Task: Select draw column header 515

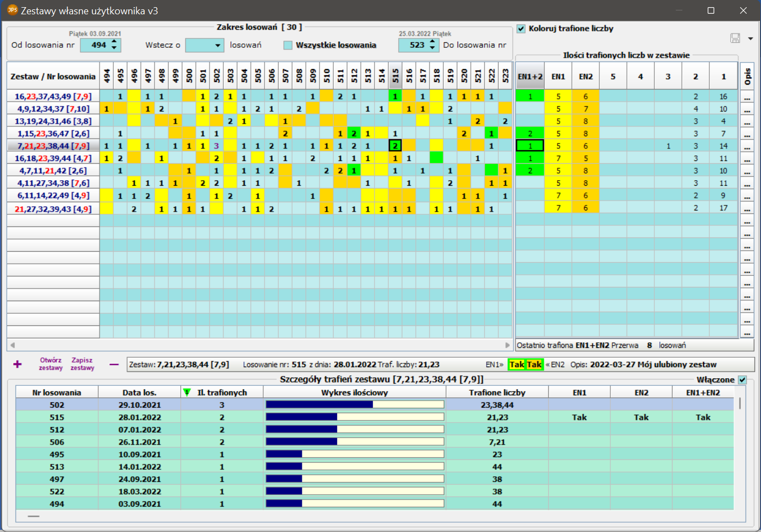Action: click(x=395, y=76)
